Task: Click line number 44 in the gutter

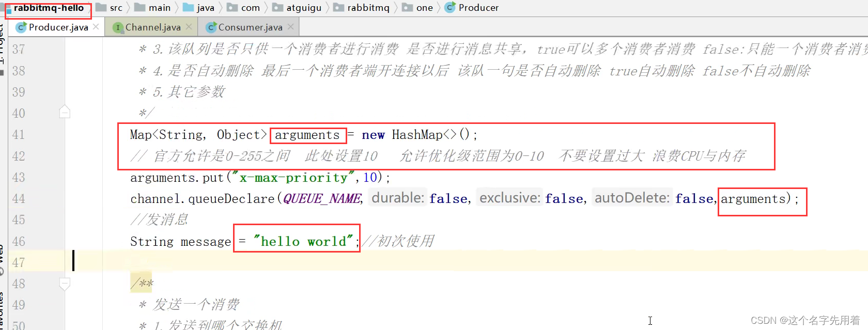Action: 19,199
